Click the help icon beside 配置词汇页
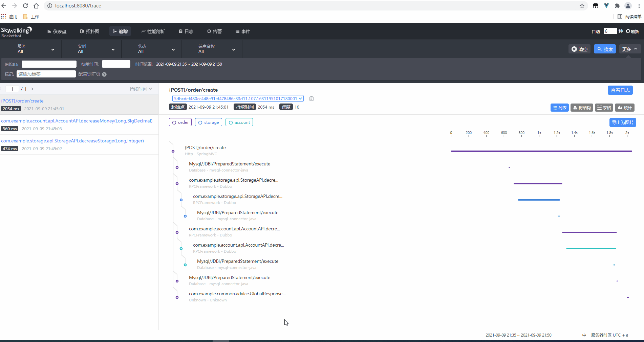The width and height of the screenshot is (644, 342). pyautogui.click(x=104, y=74)
